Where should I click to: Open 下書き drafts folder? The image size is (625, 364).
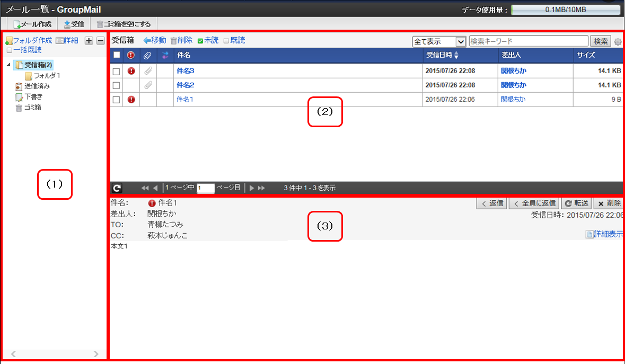[x=29, y=97]
